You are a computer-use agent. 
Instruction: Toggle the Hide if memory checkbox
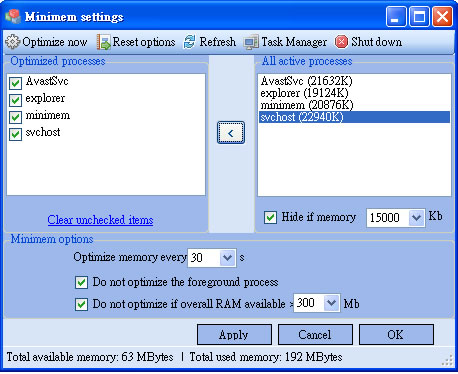click(x=270, y=218)
